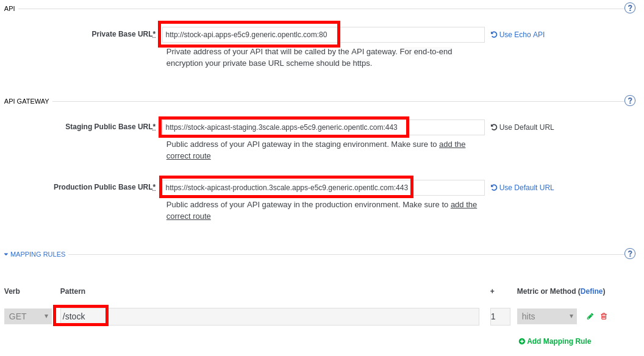Click help icon in Mapping Rules section

coord(630,254)
